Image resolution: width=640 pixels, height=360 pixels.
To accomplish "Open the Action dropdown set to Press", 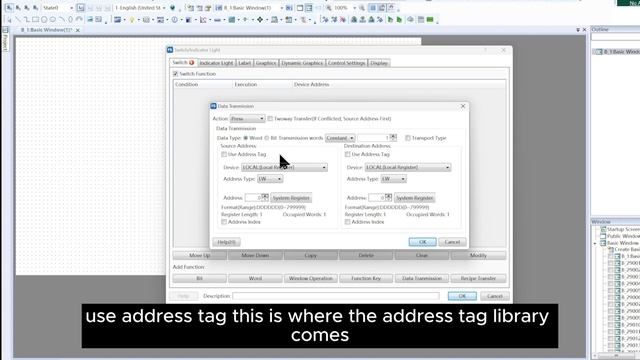I will [x=247, y=119].
